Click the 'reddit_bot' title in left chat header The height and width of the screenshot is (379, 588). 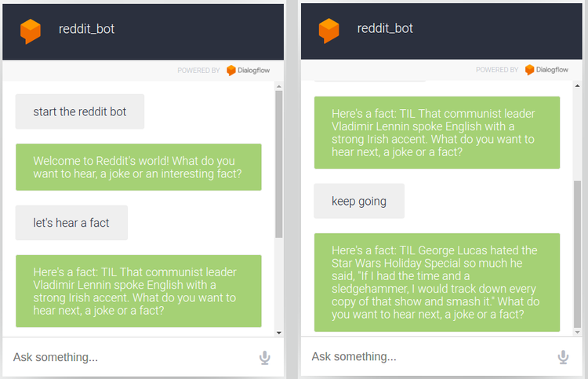pos(86,29)
